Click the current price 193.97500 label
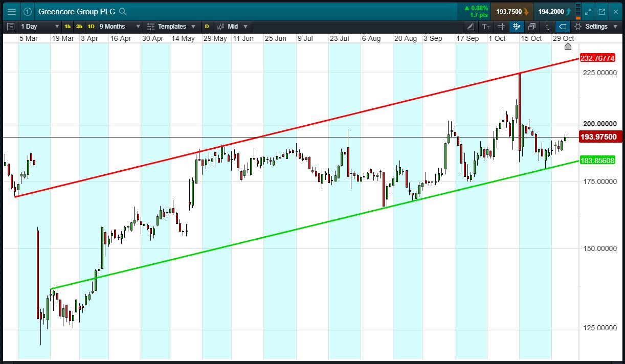 tap(600, 136)
